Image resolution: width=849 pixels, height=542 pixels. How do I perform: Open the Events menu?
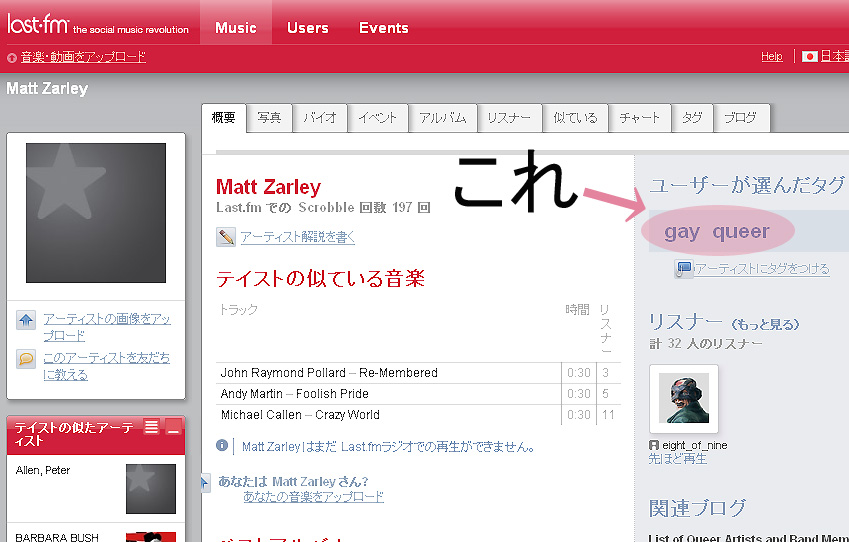[x=383, y=28]
